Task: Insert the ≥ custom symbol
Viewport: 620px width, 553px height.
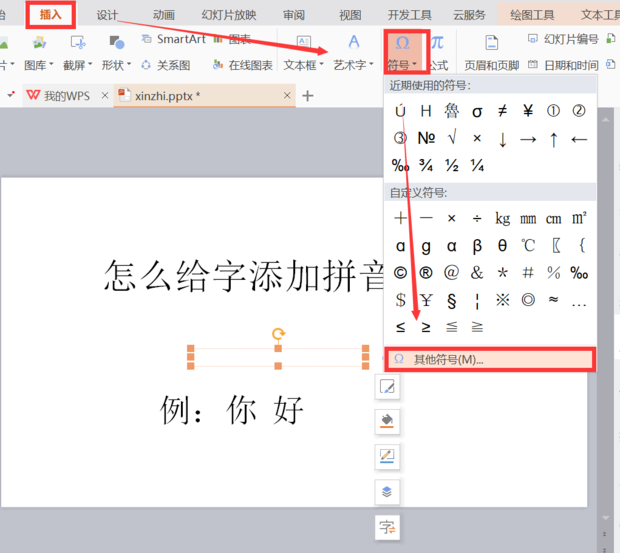Action: [x=426, y=327]
